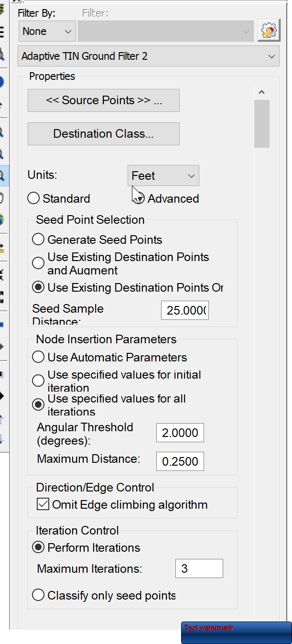Viewport: 292px width, 644px height.
Task: Open the Units dropdown showing Feet
Action: coord(163,175)
